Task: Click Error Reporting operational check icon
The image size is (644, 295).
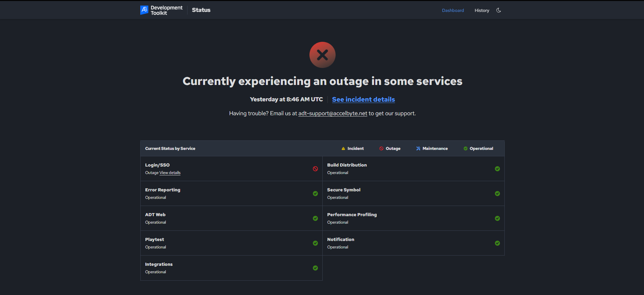Action: [x=315, y=193]
